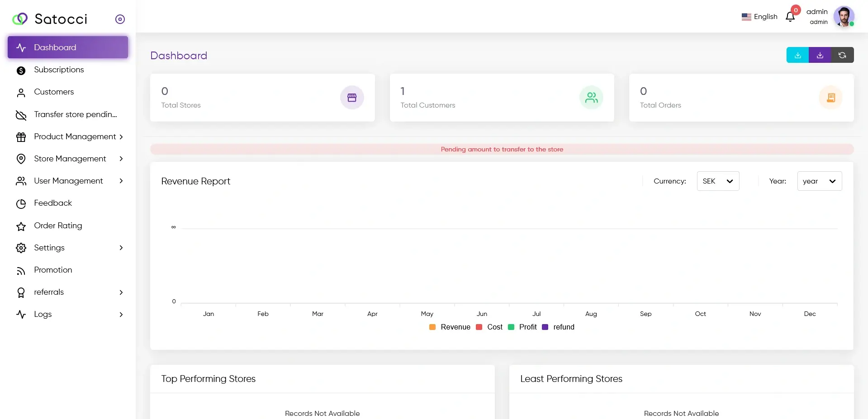Click the refresh dashboard icon
This screenshot has width=868, height=419.
click(x=842, y=55)
